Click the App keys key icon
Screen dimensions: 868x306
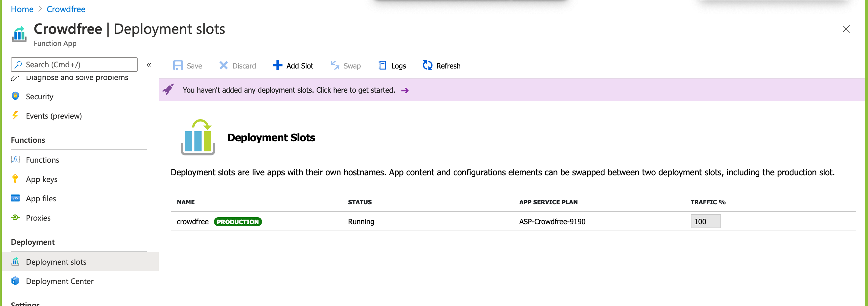(x=15, y=179)
